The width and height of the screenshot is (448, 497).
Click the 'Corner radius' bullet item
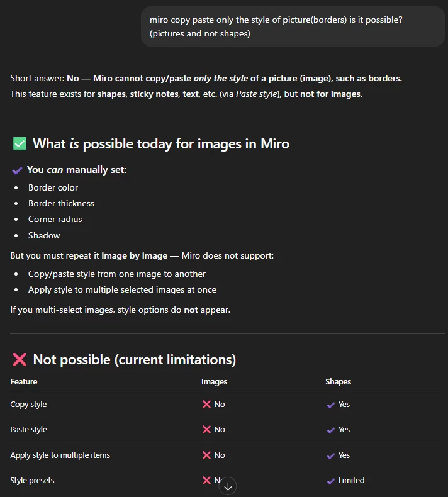[55, 219]
